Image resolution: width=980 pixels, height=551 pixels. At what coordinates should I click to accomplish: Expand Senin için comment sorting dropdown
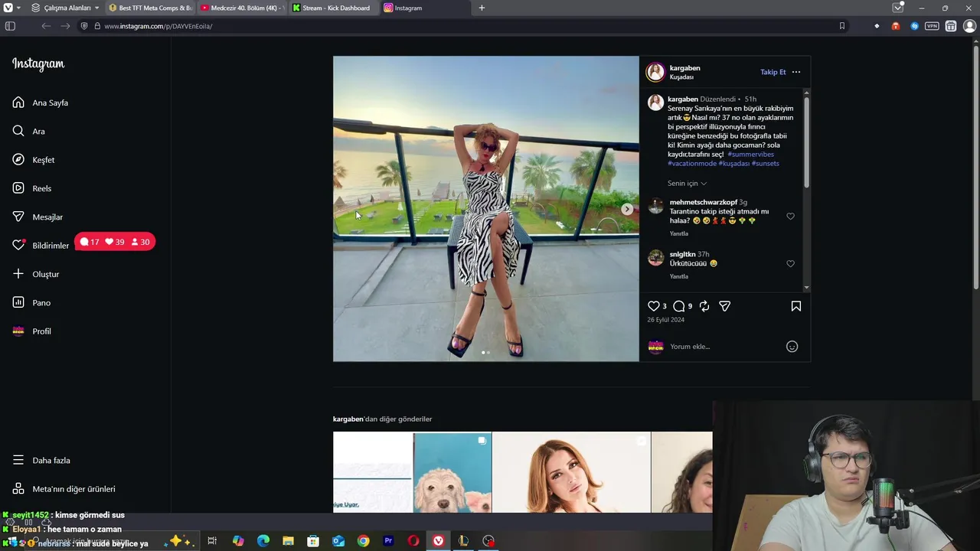[x=687, y=184]
